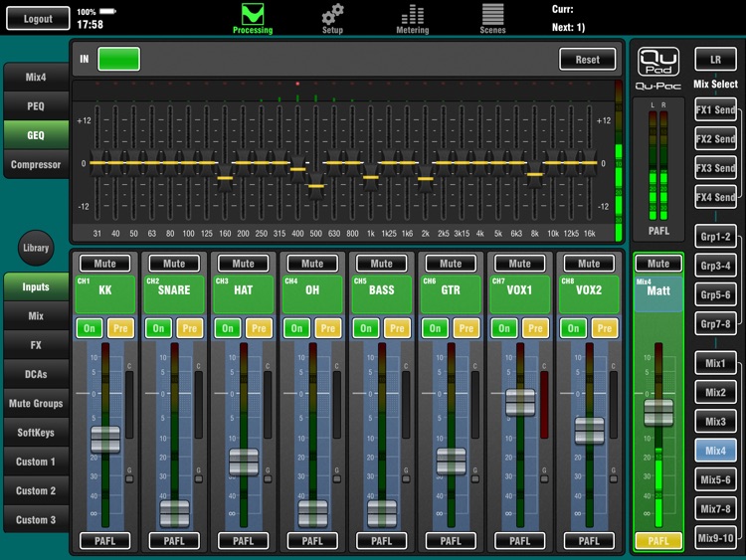Click the GTR channel fader handle
The height and width of the screenshot is (560, 746).
pyautogui.click(x=451, y=461)
